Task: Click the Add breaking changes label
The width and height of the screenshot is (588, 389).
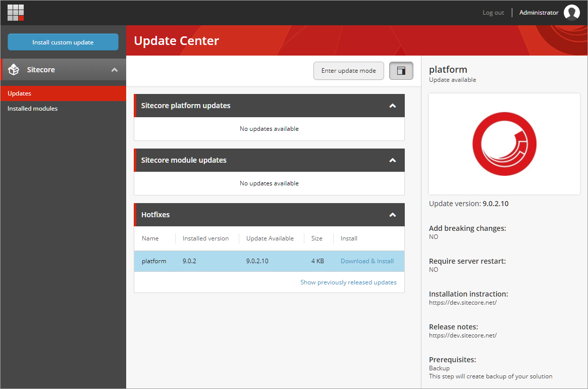Action: click(468, 228)
